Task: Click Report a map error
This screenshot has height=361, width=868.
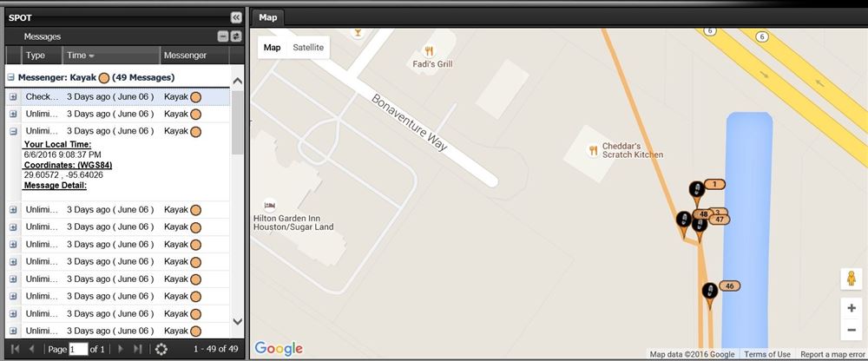Action: click(x=832, y=354)
